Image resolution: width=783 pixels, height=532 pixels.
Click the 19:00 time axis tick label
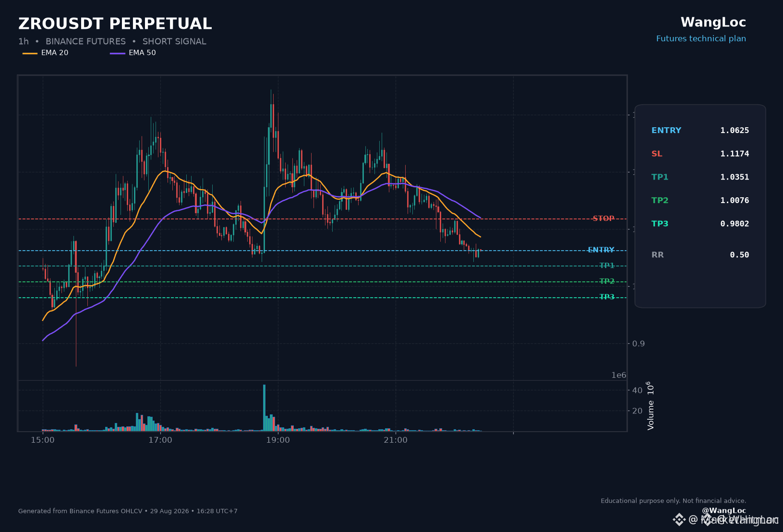tap(278, 440)
